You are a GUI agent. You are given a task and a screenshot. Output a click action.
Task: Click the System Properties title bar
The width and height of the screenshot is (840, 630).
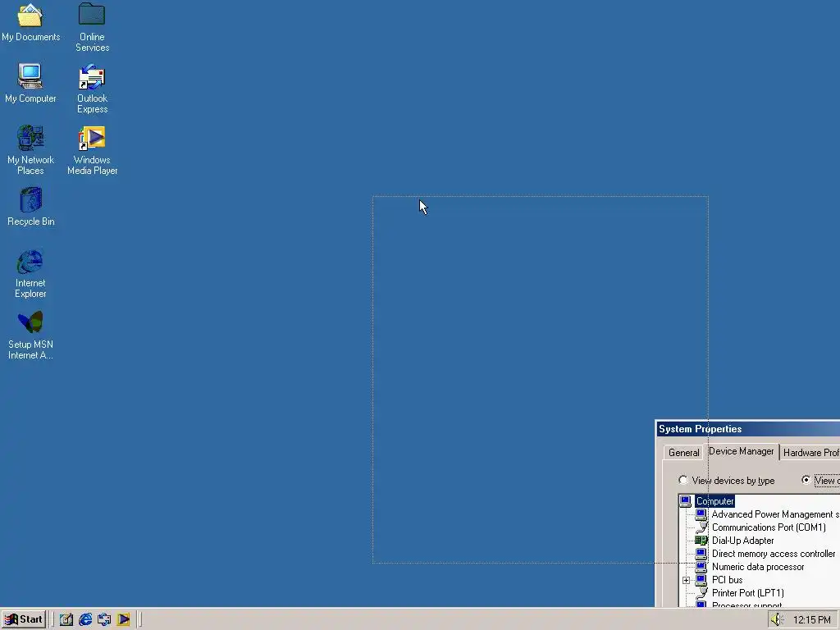[748, 429]
